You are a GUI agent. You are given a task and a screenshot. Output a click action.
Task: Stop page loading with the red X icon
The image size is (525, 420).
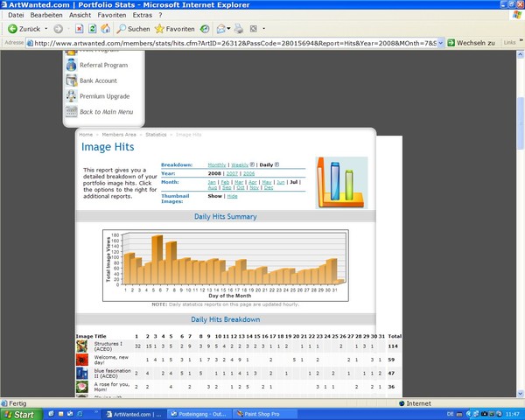(79, 29)
